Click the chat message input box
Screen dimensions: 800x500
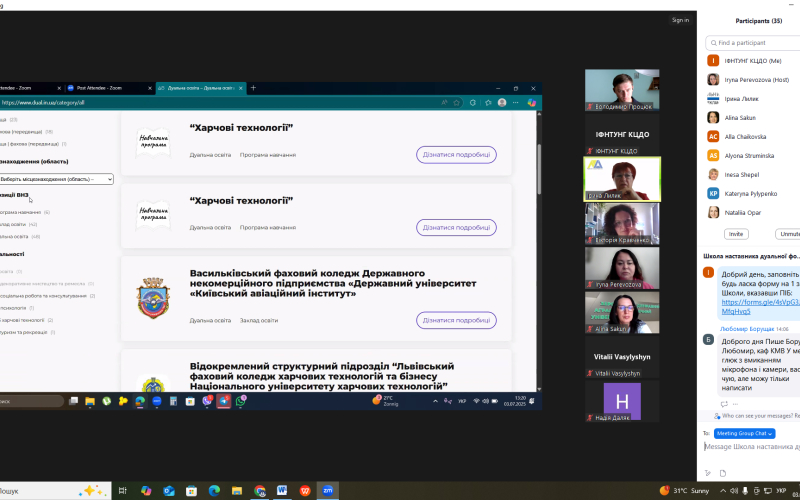752,446
